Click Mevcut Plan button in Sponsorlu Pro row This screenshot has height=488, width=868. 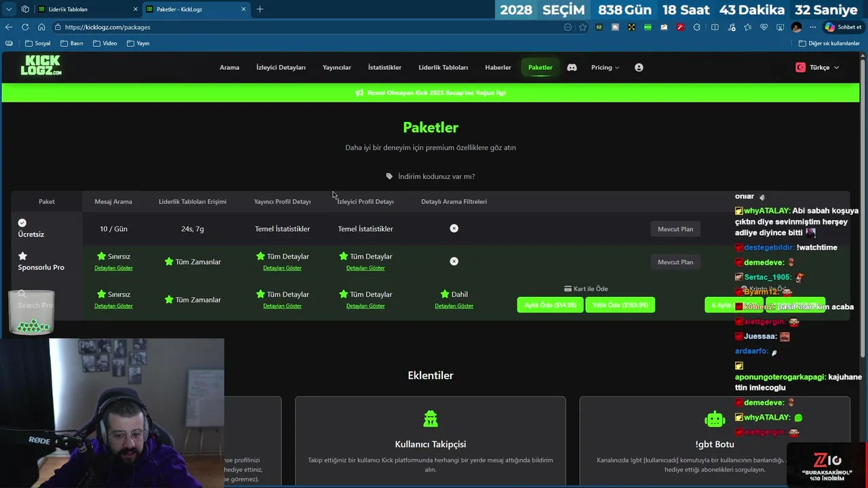[x=675, y=262]
